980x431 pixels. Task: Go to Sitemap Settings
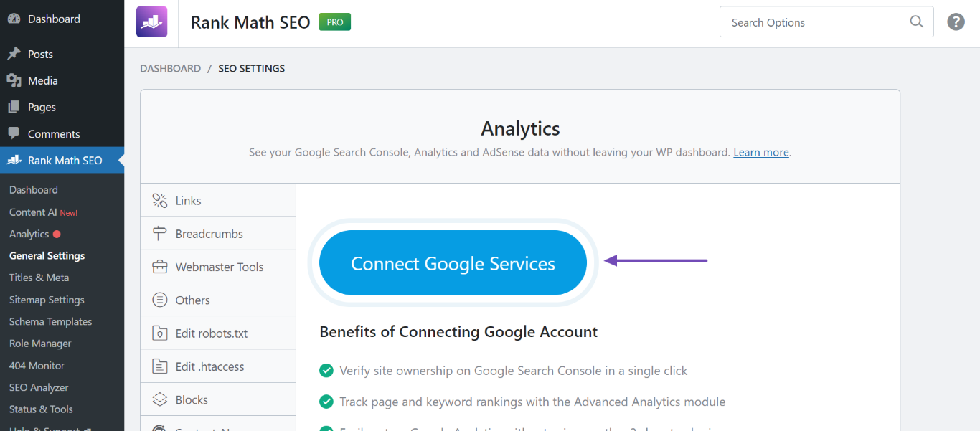click(x=45, y=299)
